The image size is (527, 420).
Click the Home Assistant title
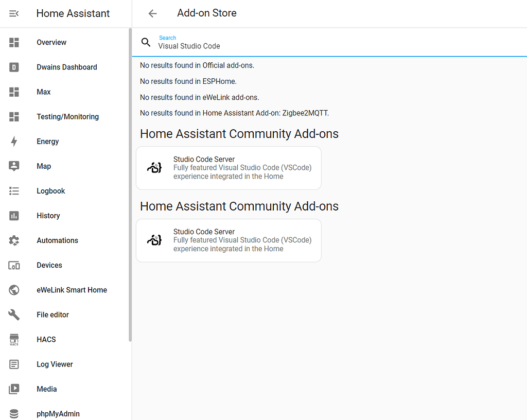pyautogui.click(x=73, y=13)
